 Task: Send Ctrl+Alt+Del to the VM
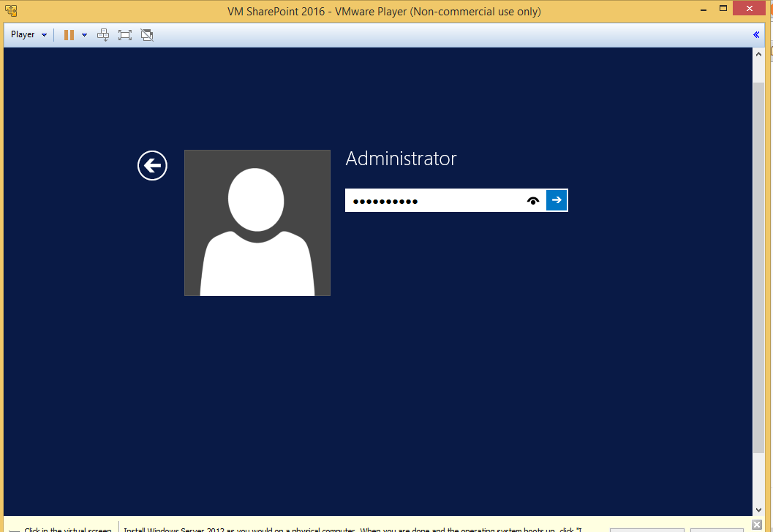[x=103, y=35]
